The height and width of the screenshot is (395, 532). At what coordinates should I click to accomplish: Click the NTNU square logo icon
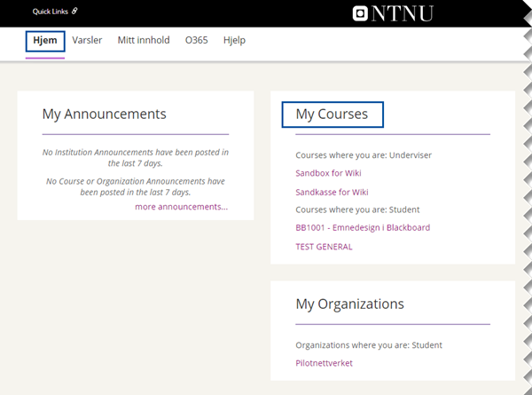[x=360, y=13]
